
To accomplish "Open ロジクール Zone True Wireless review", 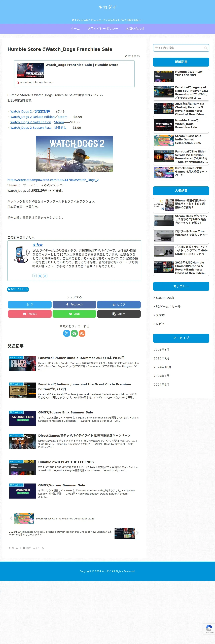I will tap(181, 236).
